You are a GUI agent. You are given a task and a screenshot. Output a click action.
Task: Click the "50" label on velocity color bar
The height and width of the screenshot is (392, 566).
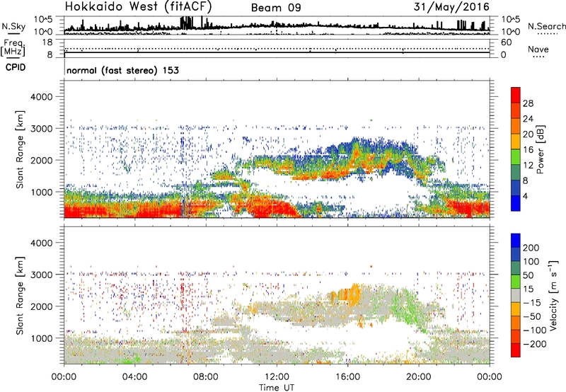(x=528, y=275)
